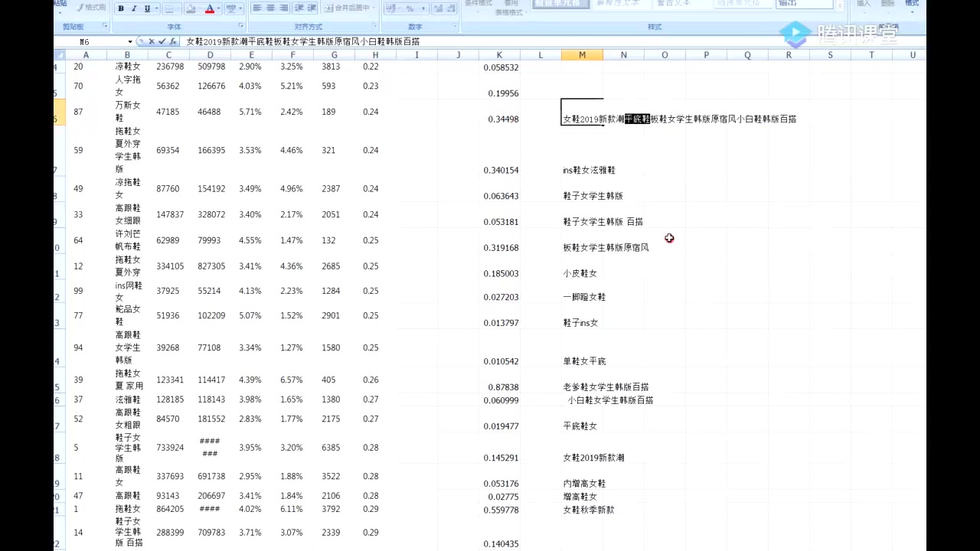Image resolution: width=980 pixels, height=551 pixels.
Task: Open Name Box dropdown arrow
Action: pos(130,41)
